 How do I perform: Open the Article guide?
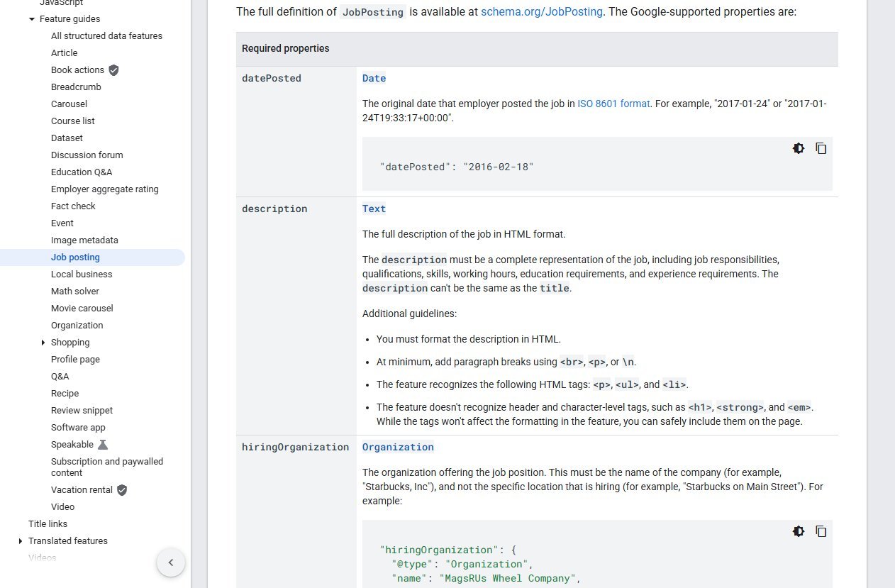tap(65, 53)
